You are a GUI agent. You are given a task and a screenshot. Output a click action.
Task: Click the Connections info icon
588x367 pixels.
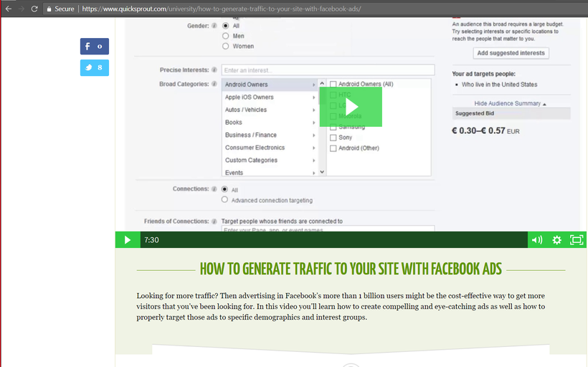(x=214, y=189)
